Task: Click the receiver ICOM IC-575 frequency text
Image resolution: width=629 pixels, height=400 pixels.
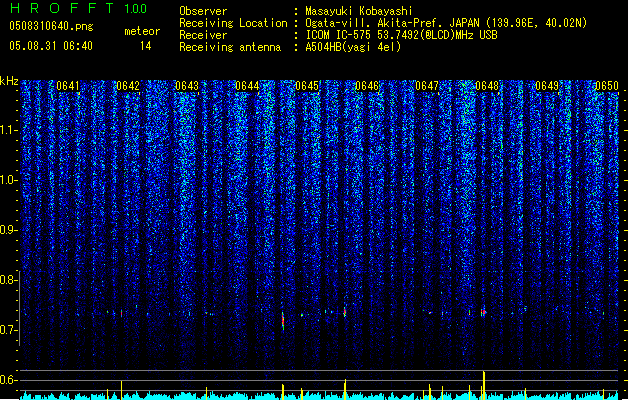Action: (x=401, y=35)
